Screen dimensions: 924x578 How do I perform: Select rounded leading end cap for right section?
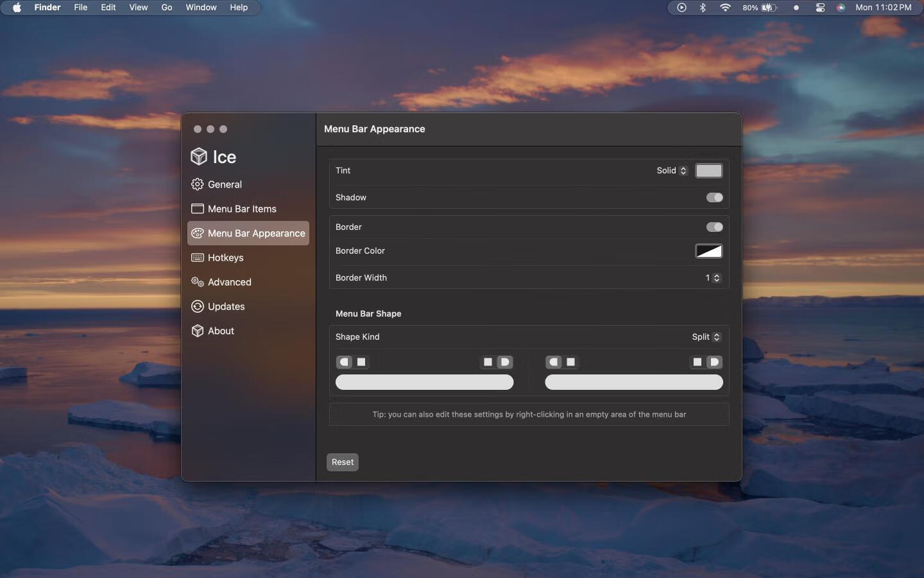(554, 362)
